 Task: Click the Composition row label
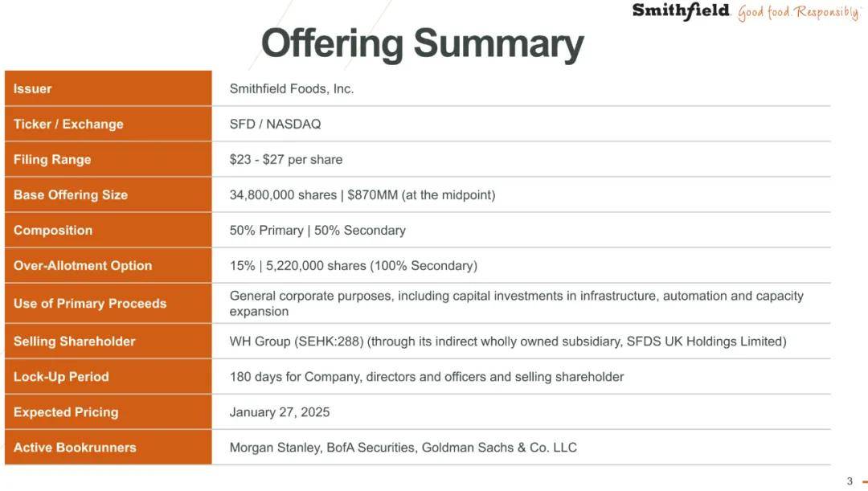click(108, 231)
